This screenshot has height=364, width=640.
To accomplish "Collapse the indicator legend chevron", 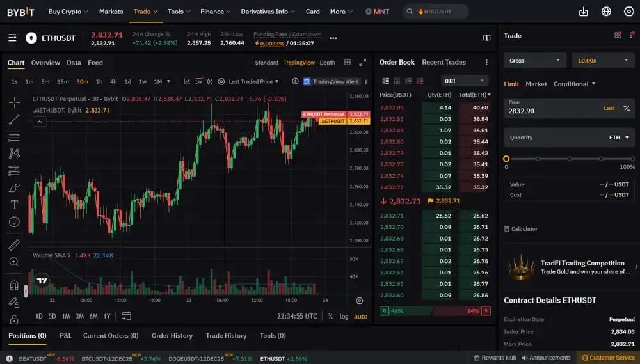I will coord(40,122).
